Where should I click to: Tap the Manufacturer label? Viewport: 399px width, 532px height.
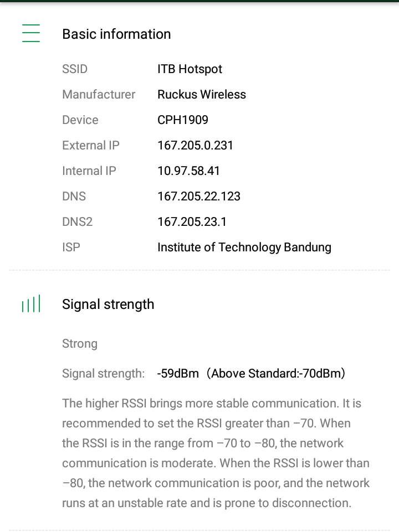pos(99,95)
